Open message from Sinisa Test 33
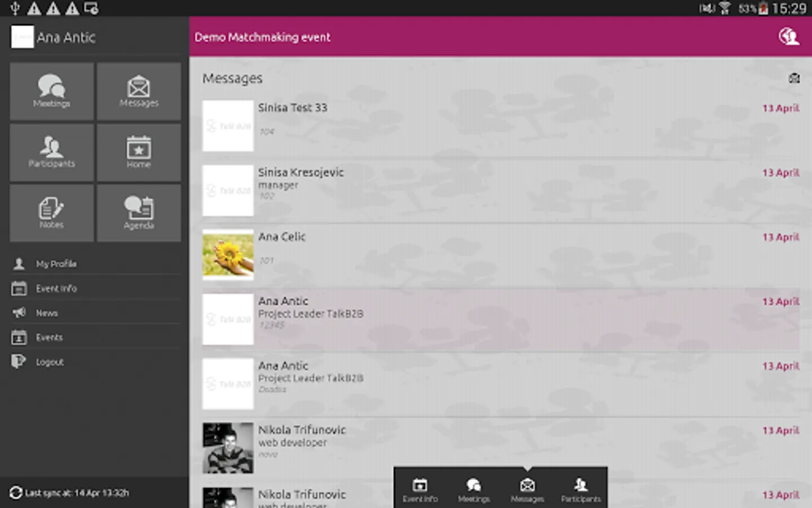 point(501,126)
